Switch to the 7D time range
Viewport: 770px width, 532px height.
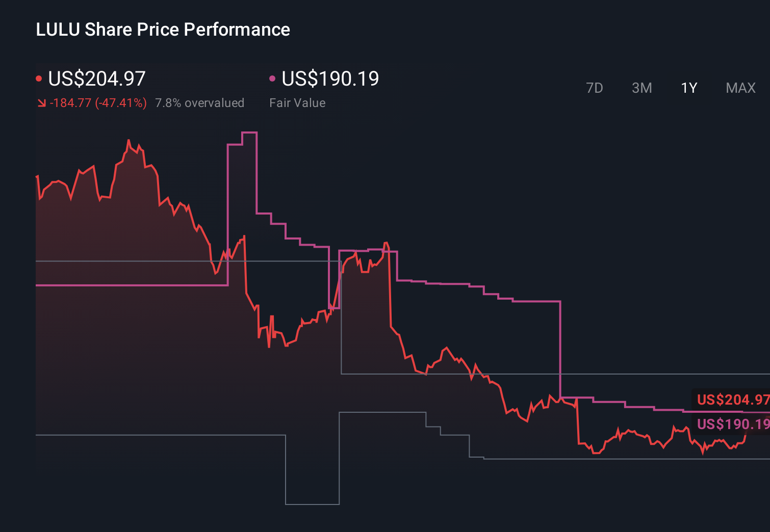point(595,88)
